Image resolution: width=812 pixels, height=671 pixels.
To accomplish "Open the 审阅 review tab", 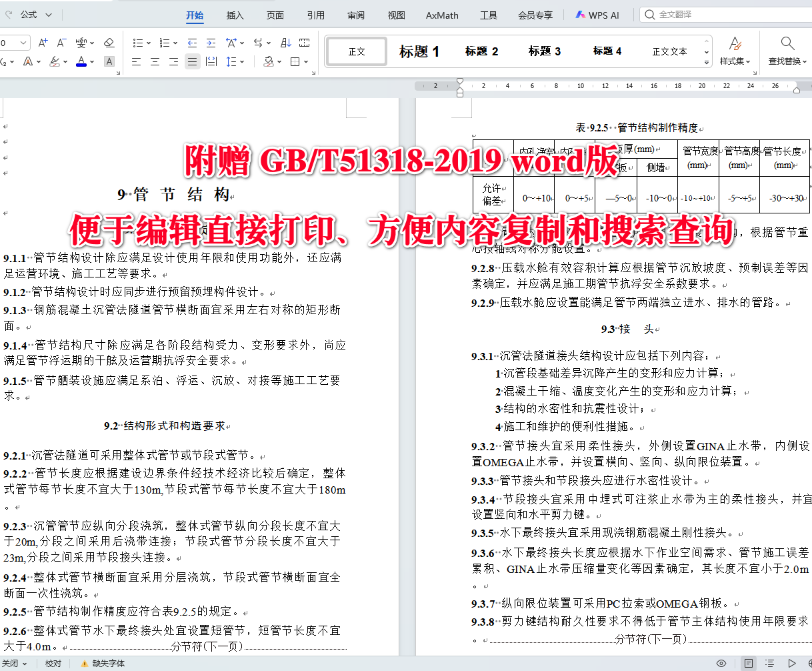I will coord(355,15).
